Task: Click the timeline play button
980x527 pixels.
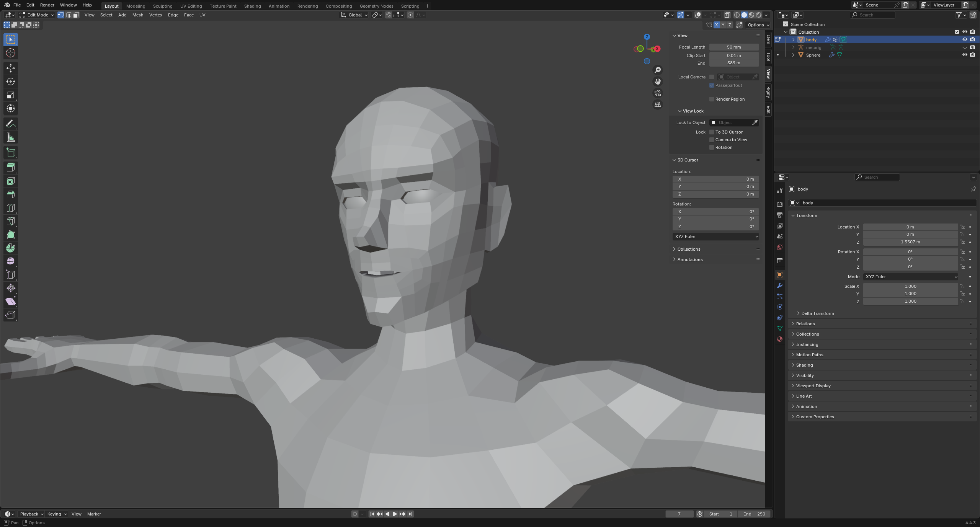Action: tap(395, 514)
